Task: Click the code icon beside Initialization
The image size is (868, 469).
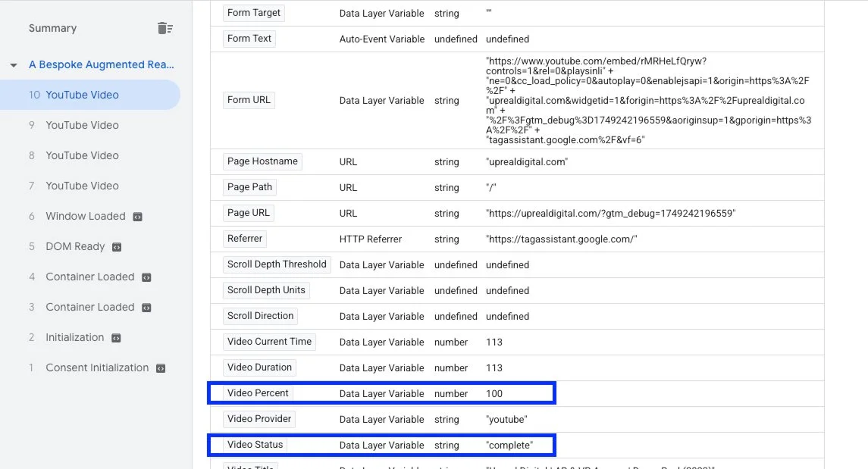Action: [116, 338]
